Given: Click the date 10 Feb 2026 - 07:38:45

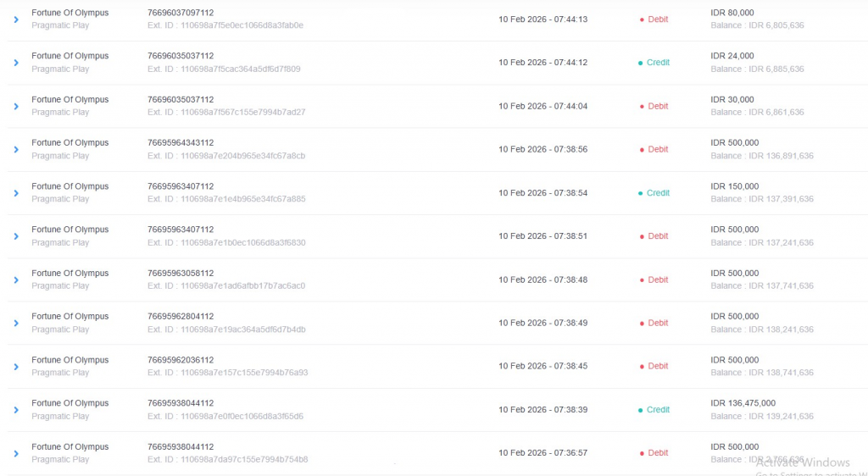Looking at the screenshot, I should 542,367.
